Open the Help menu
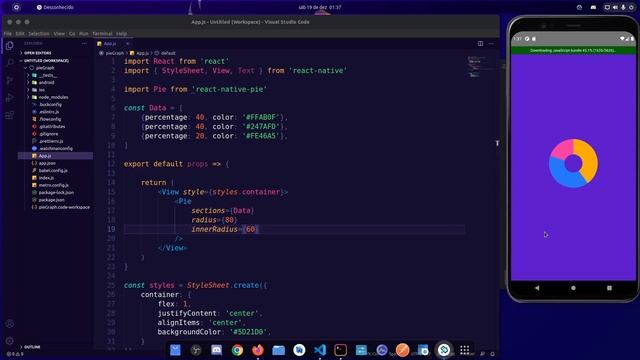Viewport: 640px width, 360px height. pos(122,33)
